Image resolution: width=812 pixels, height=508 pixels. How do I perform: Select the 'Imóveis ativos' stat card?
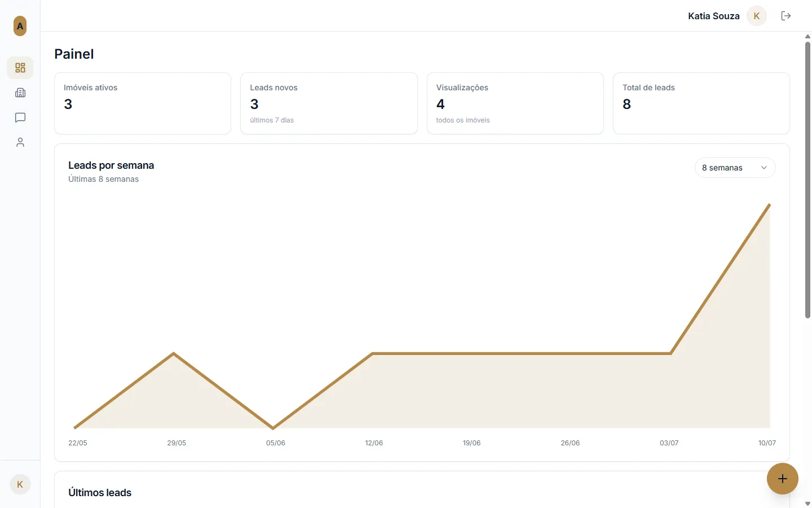(x=143, y=103)
